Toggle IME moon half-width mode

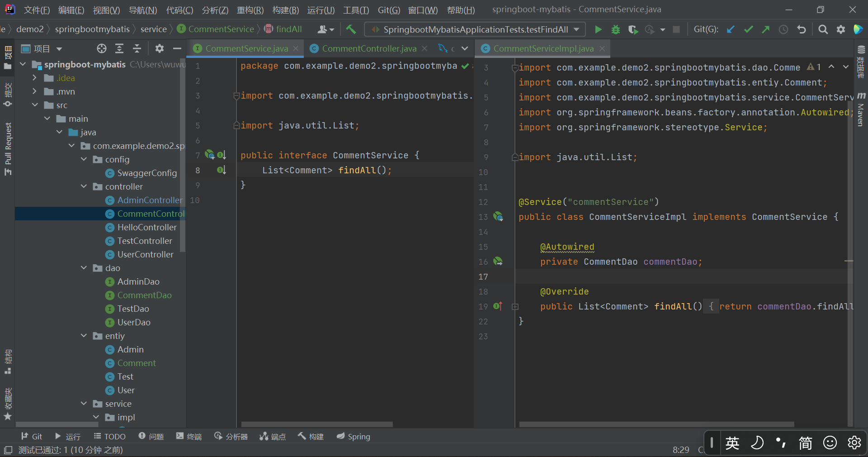coord(757,443)
